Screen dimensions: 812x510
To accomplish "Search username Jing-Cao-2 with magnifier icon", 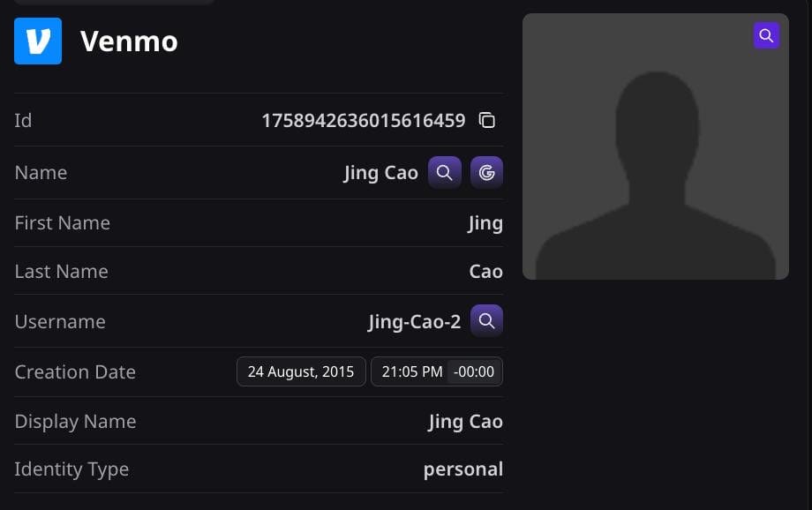I will (486, 321).
